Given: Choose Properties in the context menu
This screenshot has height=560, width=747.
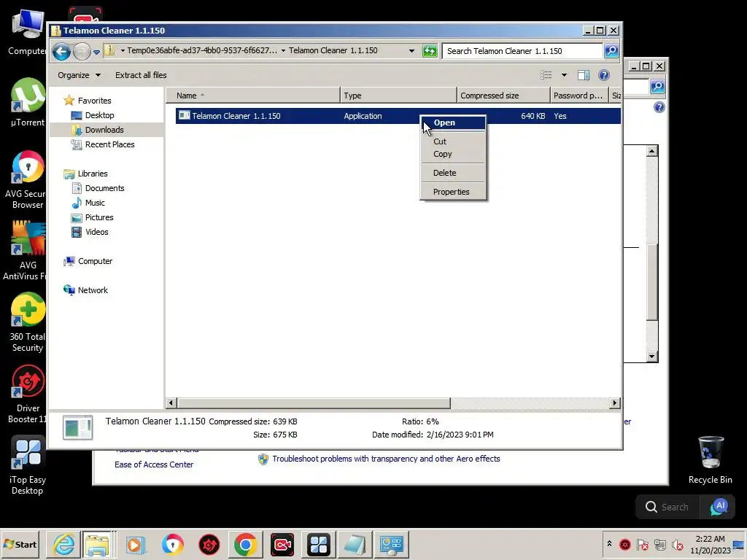Looking at the screenshot, I should tap(453, 192).
